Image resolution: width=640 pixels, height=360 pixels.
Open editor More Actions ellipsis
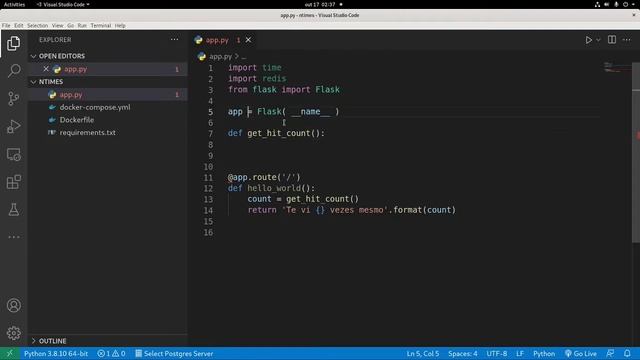tap(627, 40)
